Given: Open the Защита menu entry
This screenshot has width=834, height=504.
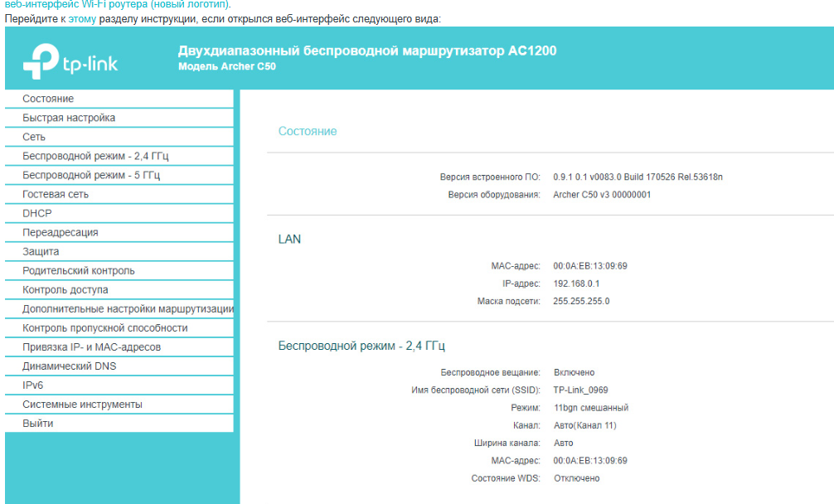Looking at the screenshot, I should pos(119,251).
